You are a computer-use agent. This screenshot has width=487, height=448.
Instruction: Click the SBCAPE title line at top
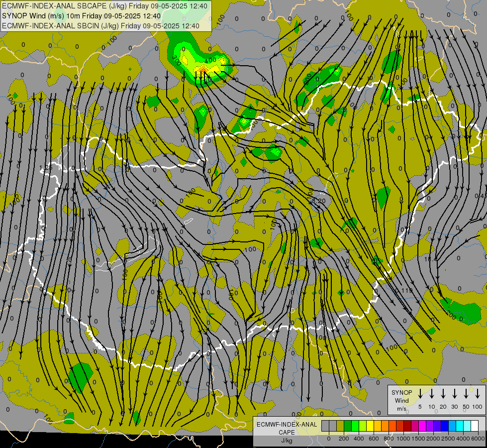(x=104, y=6)
